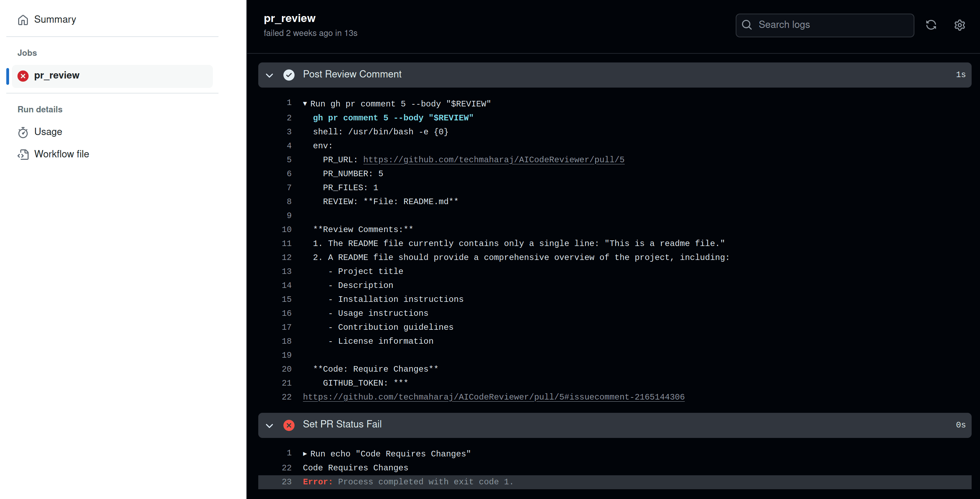The width and height of the screenshot is (980, 499).
Task: Click the 'GITHUB_TOKEN: ***' log line
Action: tap(365, 383)
